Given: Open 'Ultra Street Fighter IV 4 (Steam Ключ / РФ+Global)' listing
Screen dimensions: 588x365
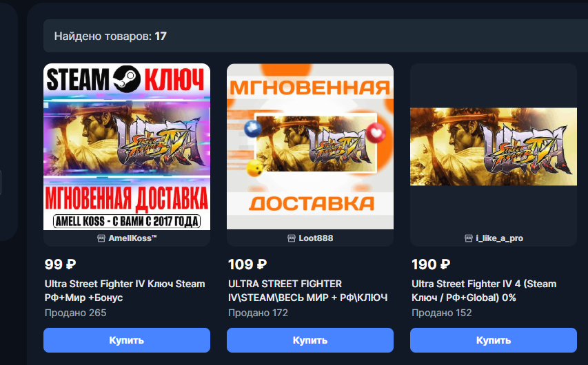Looking at the screenshot, I should (484, 291).
